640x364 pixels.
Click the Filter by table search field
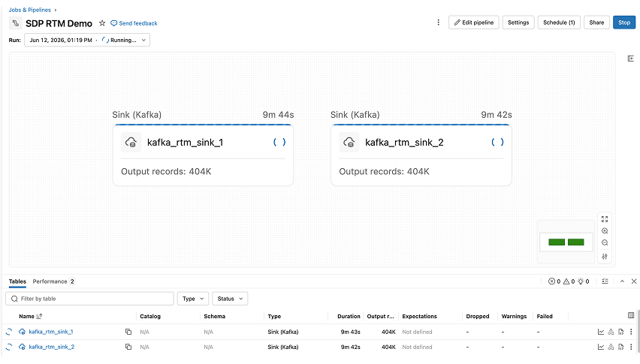[x=89, y=299]
